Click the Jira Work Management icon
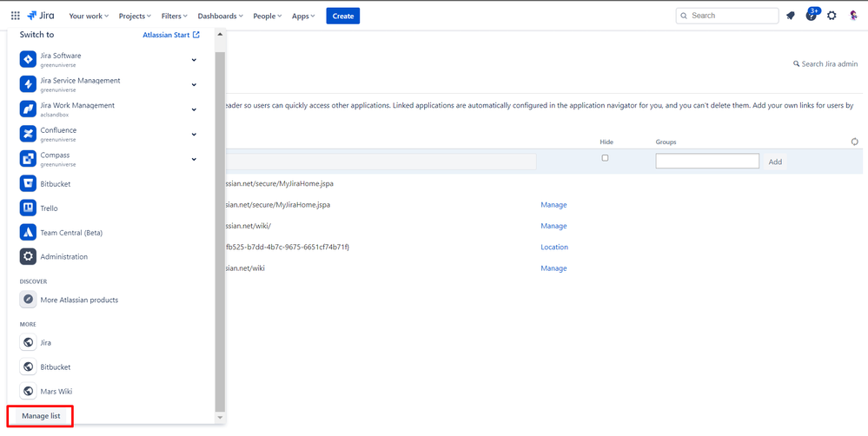This screenshot has width=868, height=436. 28,109
